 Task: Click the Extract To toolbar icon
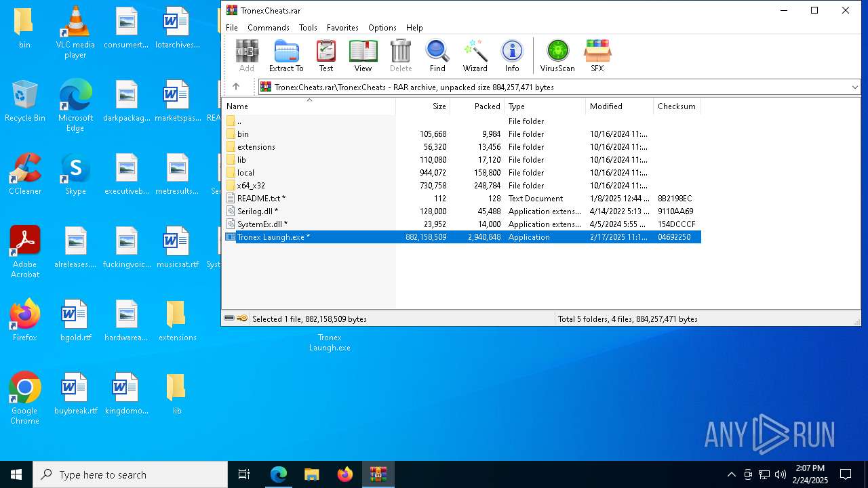click(286, 56)
